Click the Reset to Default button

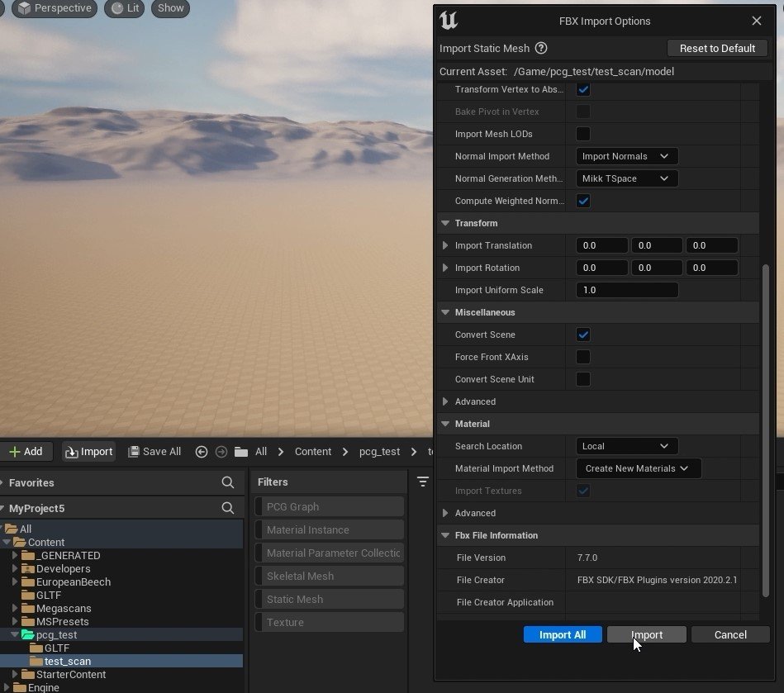(x=717, y=48)
